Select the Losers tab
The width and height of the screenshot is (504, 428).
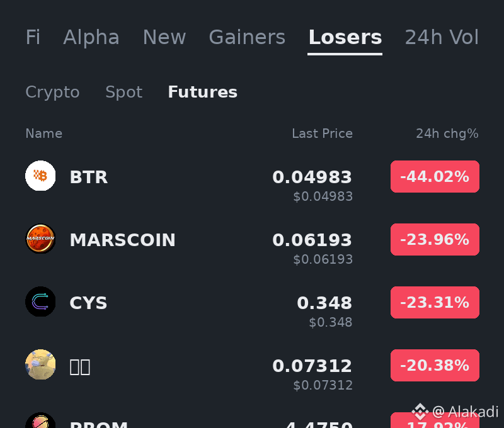[x=345, y=37]
